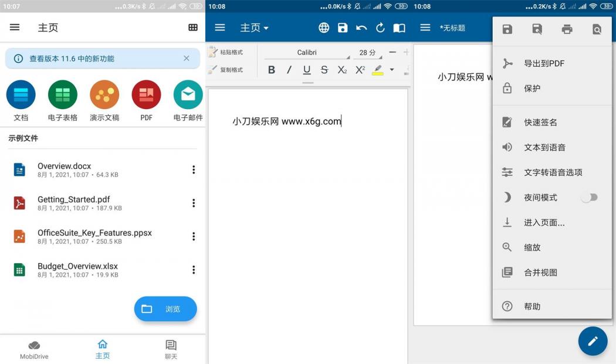The width and height of the screenshot is (616, 364).
Task: Click the print icon in the overflow menu
Action: (x=567, y=29)
